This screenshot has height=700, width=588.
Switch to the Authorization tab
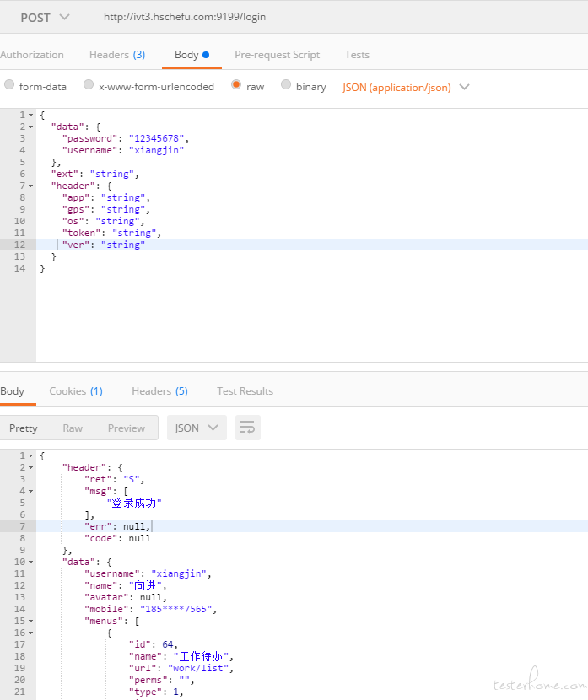pyautogui.click(x=32, y=55)
